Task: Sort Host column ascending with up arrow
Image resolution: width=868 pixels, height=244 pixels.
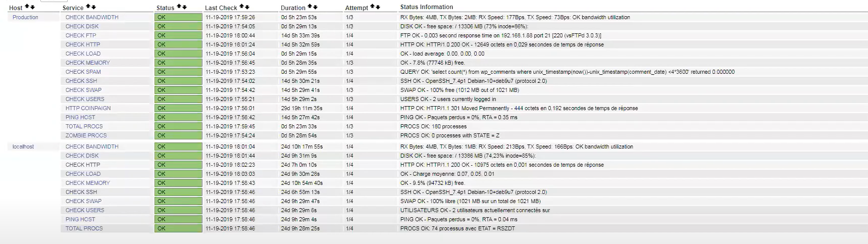Action: pyautogui.click(x=27, y=7)
